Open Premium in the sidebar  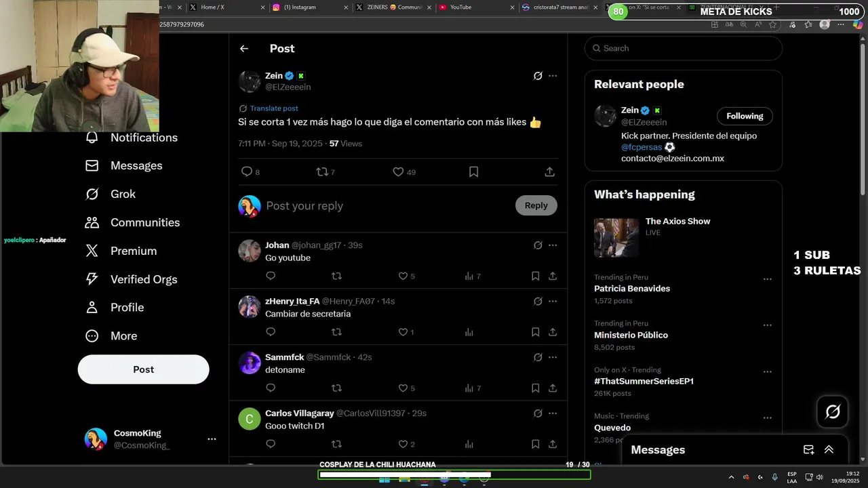[x=121, y=251]
